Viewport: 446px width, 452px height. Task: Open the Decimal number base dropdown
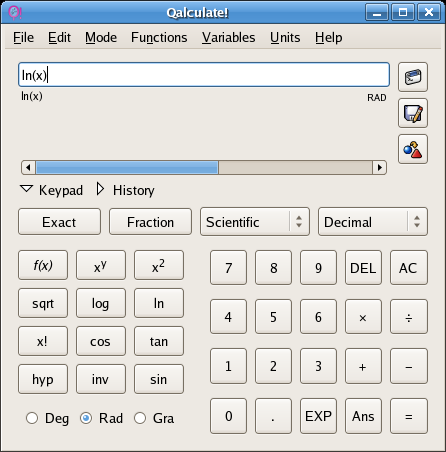point(373,222)
